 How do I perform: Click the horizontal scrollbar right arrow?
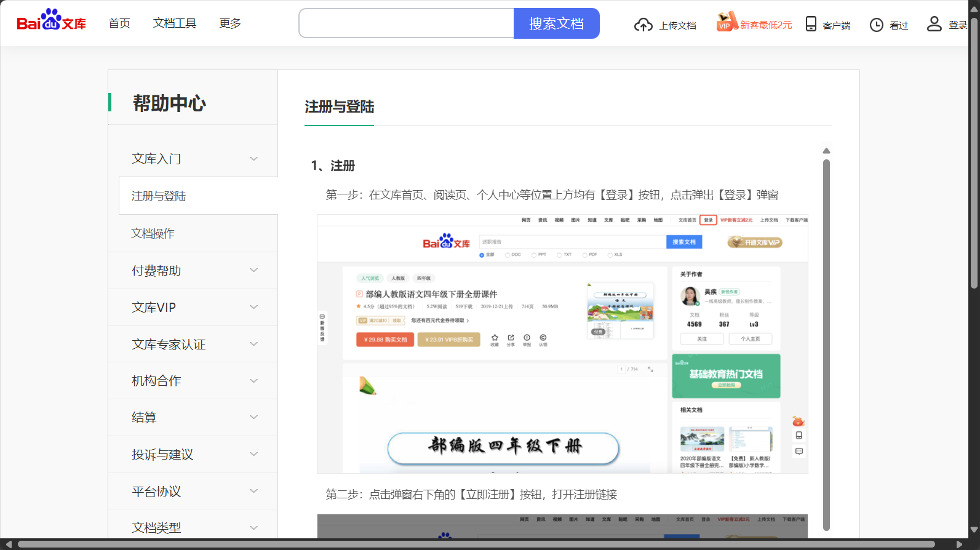pyautogui.click(x=958, y=544)
